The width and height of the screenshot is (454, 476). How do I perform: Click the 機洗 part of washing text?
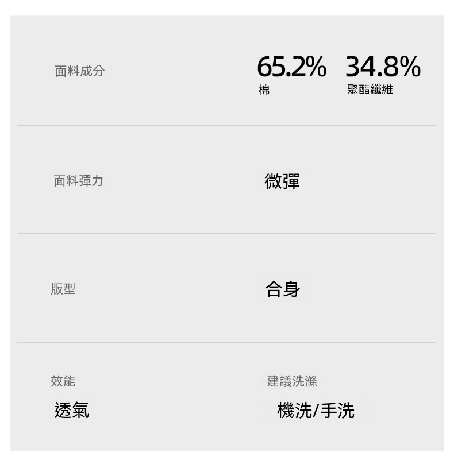[x=294, y=411]
